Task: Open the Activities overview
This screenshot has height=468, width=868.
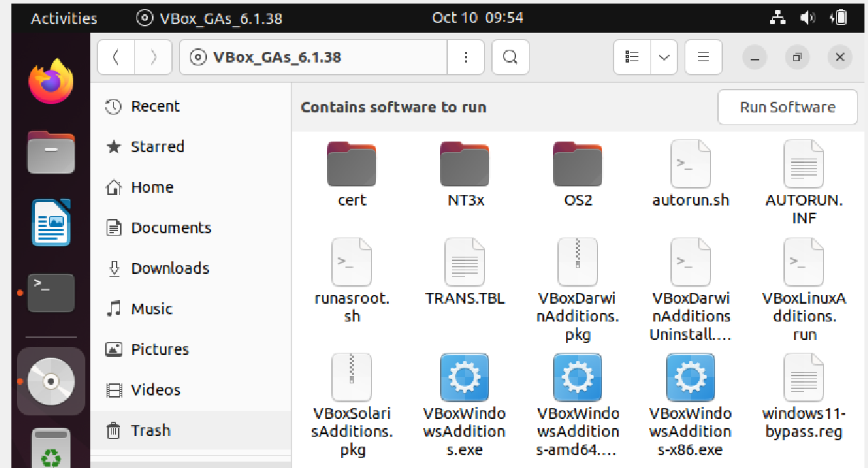Action: click(x=63, y=18)
